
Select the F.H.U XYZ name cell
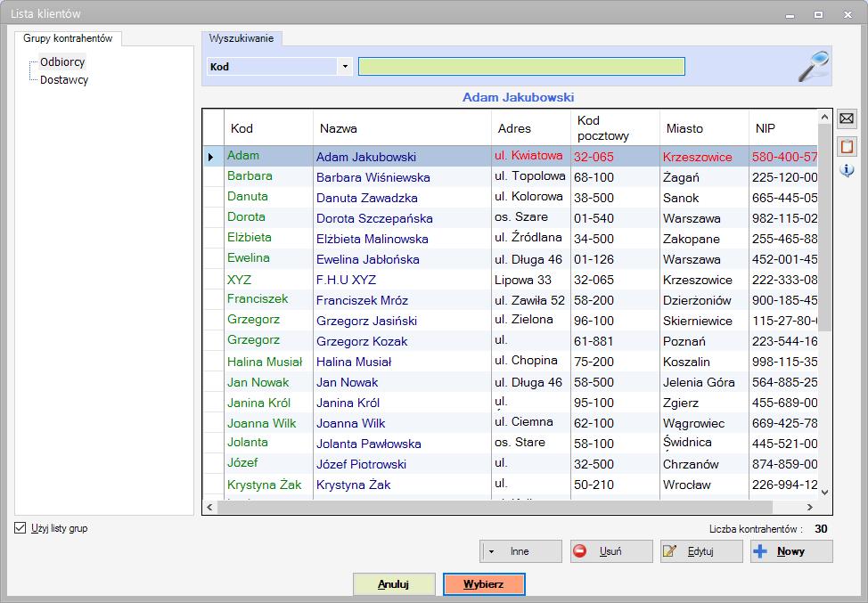click(402, 280)
